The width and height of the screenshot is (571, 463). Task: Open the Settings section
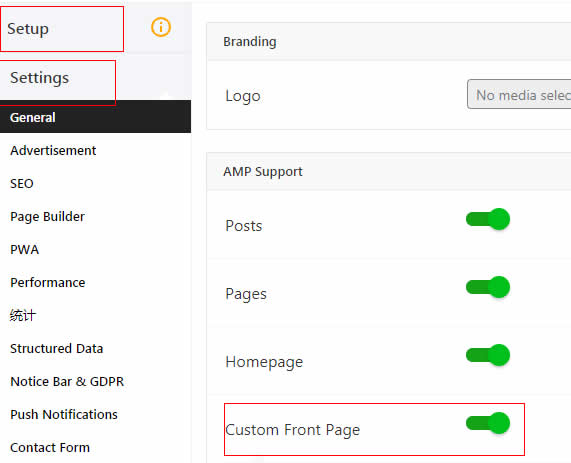(39, 78)
